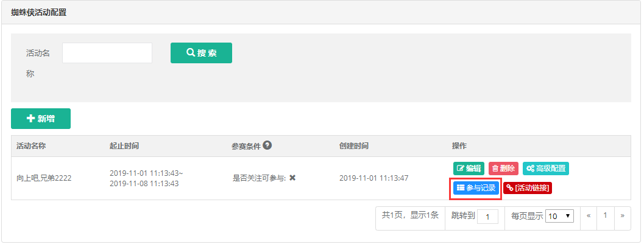
Task: Go to next page with » arrow
Action: coord(622,215)
